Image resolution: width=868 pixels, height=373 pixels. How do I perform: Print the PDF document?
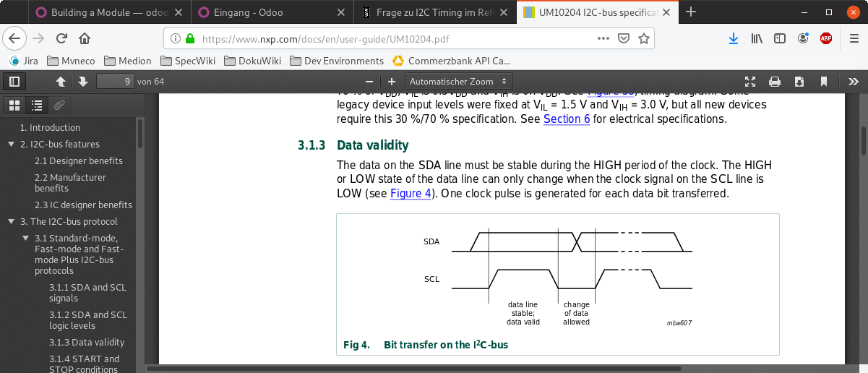(x=775, y=82)
